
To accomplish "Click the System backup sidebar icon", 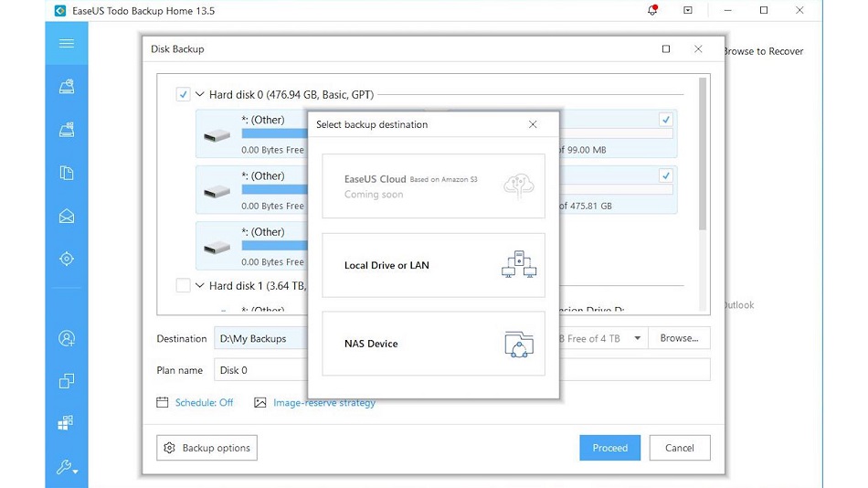I will pyautogui.click(x=67, y=130).
